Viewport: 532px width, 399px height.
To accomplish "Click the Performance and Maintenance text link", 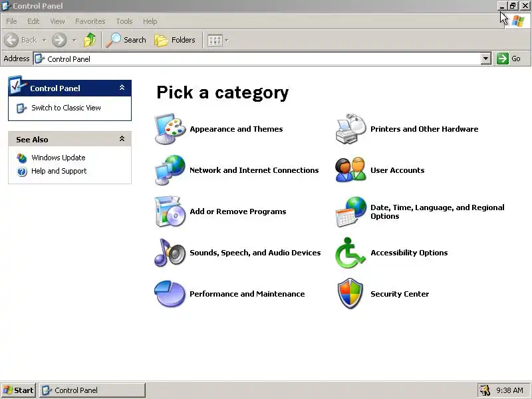I will pyautogui.click(x=247, y=294).
